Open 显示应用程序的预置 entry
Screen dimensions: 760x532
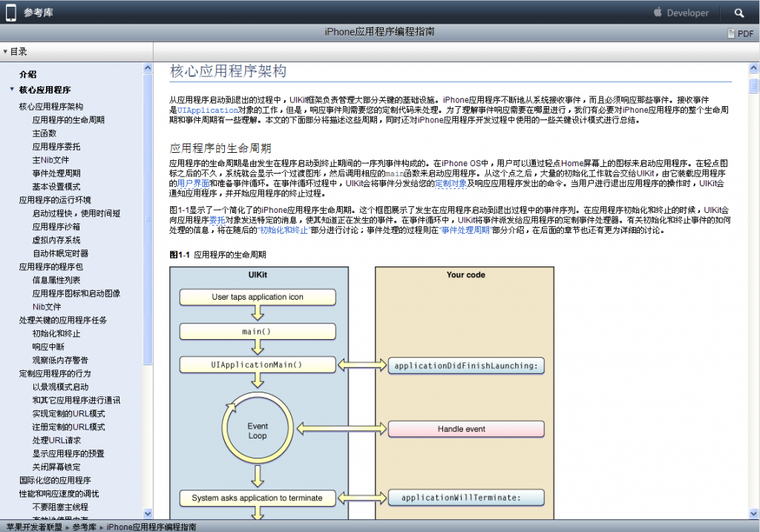click(x=68, y=453)
